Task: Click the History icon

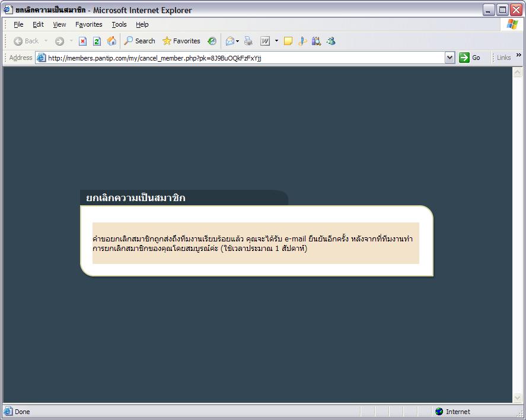Action: tap(212, 41)
